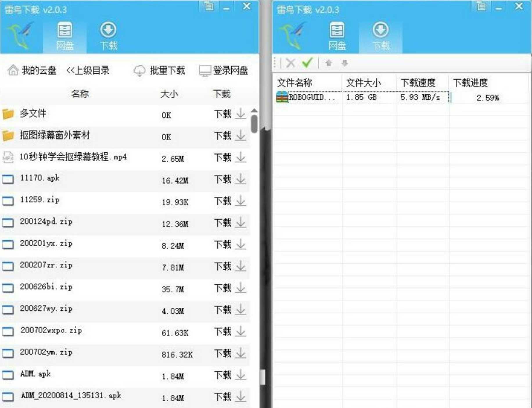532x408 pixels.
Task: Download 200124pd.zip file
Action: (x=230, y=223)
